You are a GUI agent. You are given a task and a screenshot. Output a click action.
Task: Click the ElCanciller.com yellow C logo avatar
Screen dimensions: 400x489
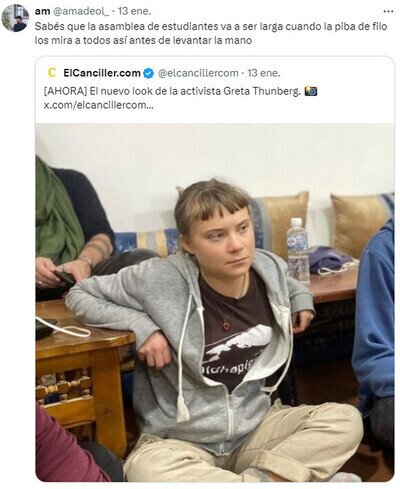tap(52, 73)
